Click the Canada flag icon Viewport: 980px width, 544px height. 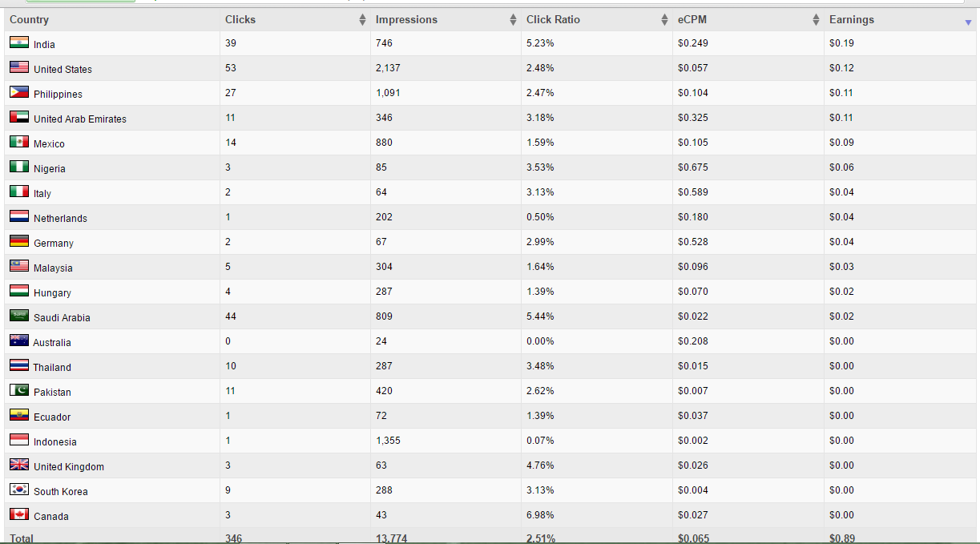[x=19, y=515]
